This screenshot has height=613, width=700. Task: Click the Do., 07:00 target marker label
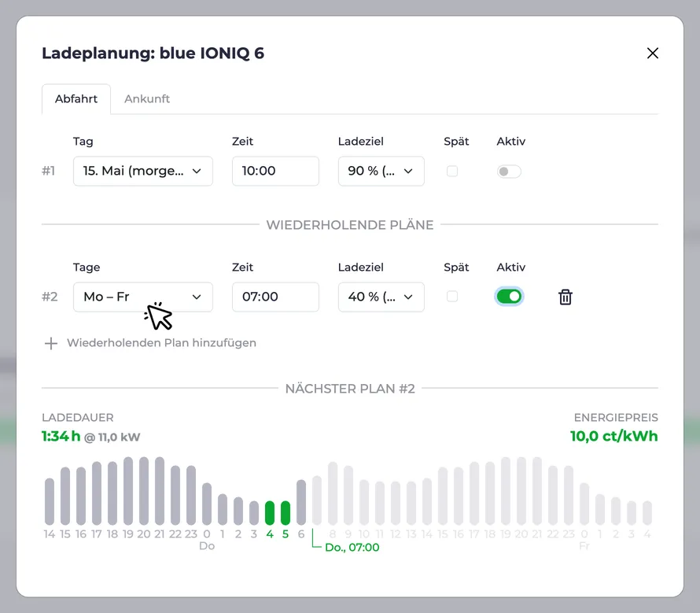click(x=352, y=548)
